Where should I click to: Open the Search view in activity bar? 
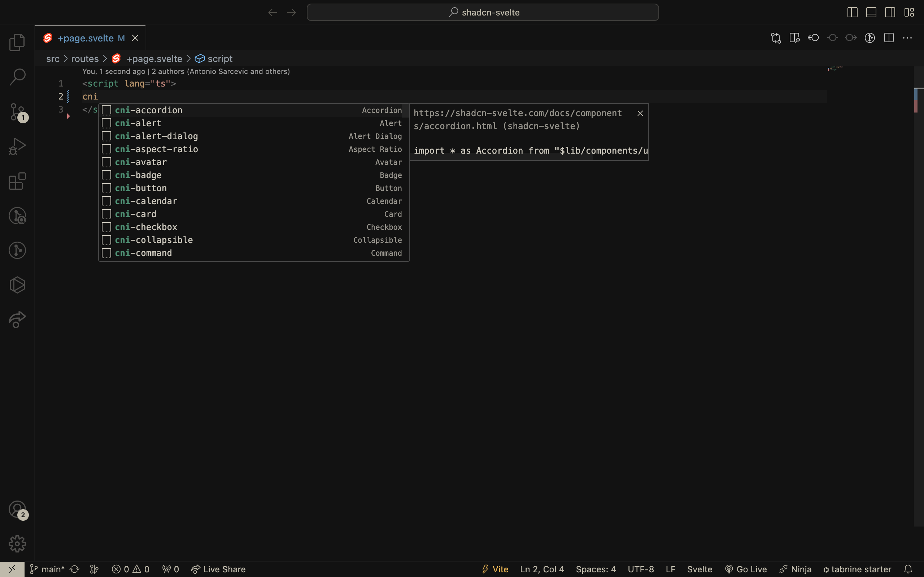click(x=17, y=77)
